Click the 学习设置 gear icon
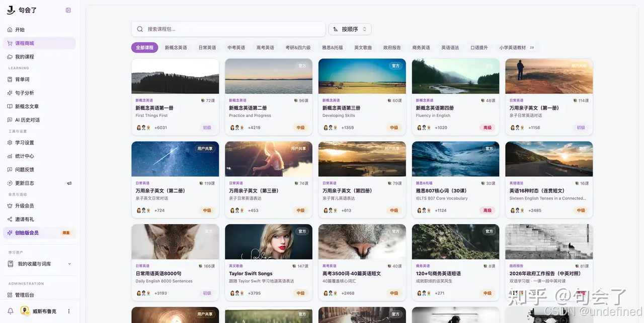The height and width of the screenshot is (323, 644). click(10, 143)
